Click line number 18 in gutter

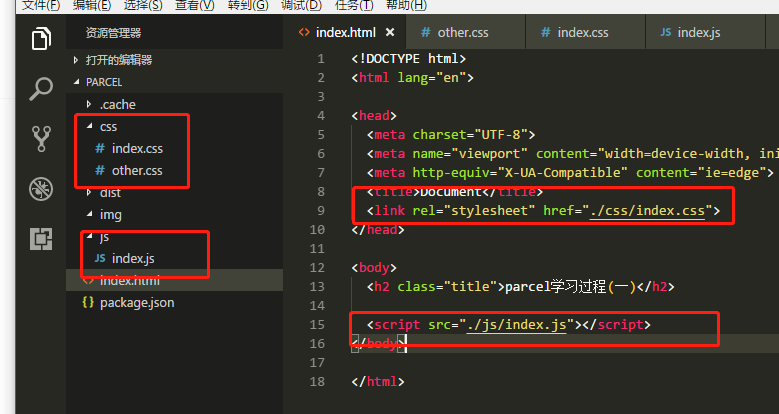click(x=316, y=382)
